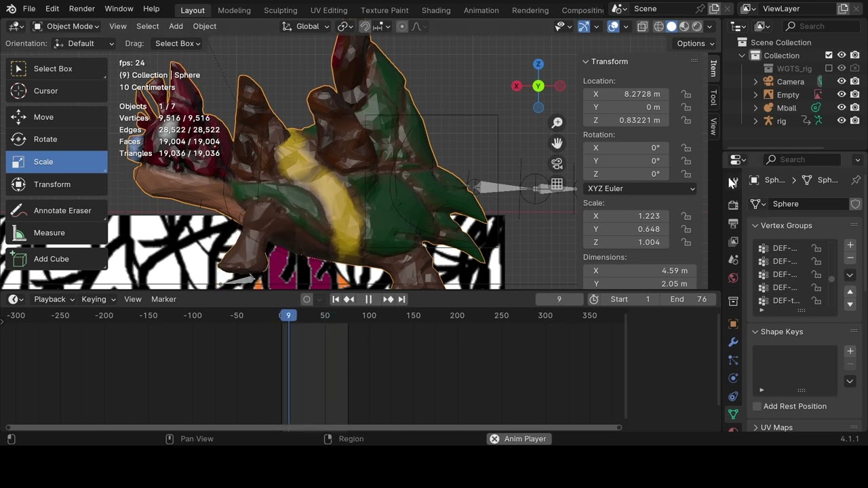The image size is (868, 488).
Task: Lock the Scale Z value
Action: pos(686,242)
